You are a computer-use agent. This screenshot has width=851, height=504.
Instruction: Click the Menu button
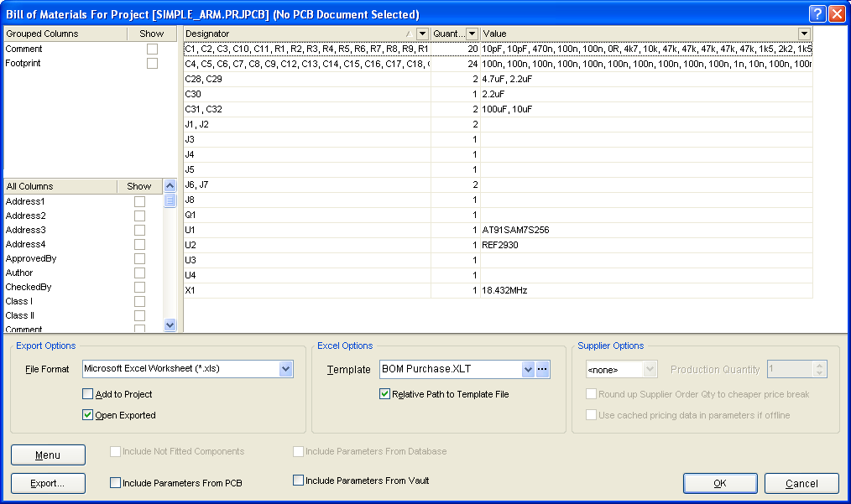pyautogui.click(x=49, y=455)
